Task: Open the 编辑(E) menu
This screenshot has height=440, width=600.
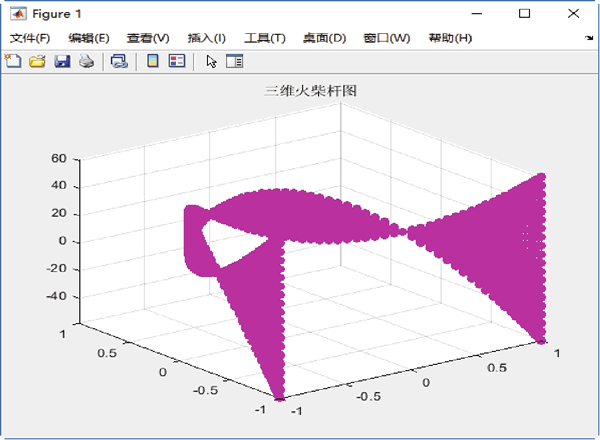Action: pyautogui.click(x=89, y=38)
